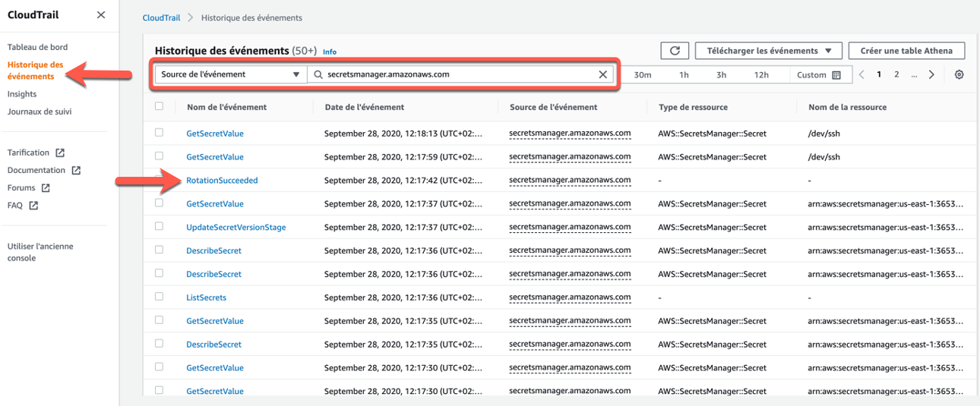Filter events to last 1h
980x406 pixels.
coord(684,75)
